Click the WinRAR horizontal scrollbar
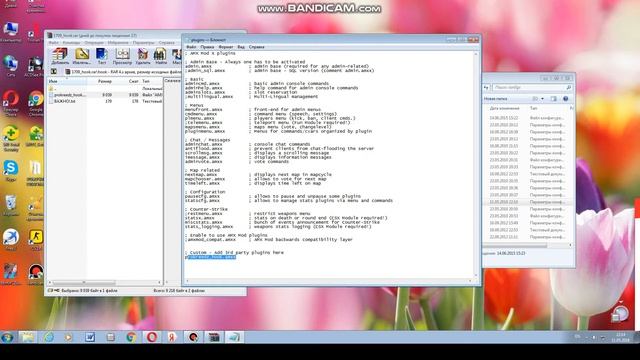Viewport: 640px width, 360px height. [105, 282]
